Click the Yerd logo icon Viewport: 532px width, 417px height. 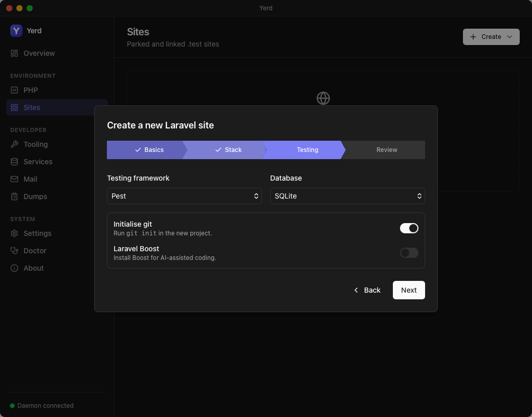[x=16, y=31]
